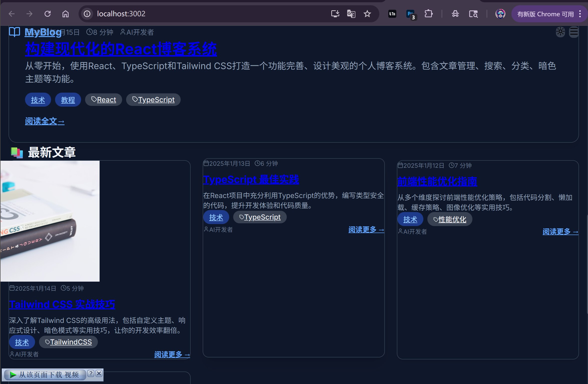This screenshot has height=384, width=588.
Task: Bookmark this page with star icon
Action: pos(367,14)
